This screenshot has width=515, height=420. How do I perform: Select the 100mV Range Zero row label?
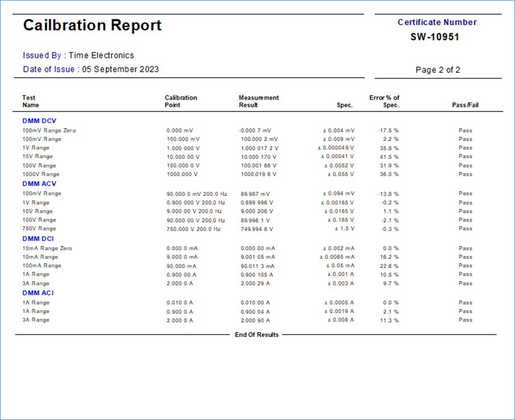point(49,130)
